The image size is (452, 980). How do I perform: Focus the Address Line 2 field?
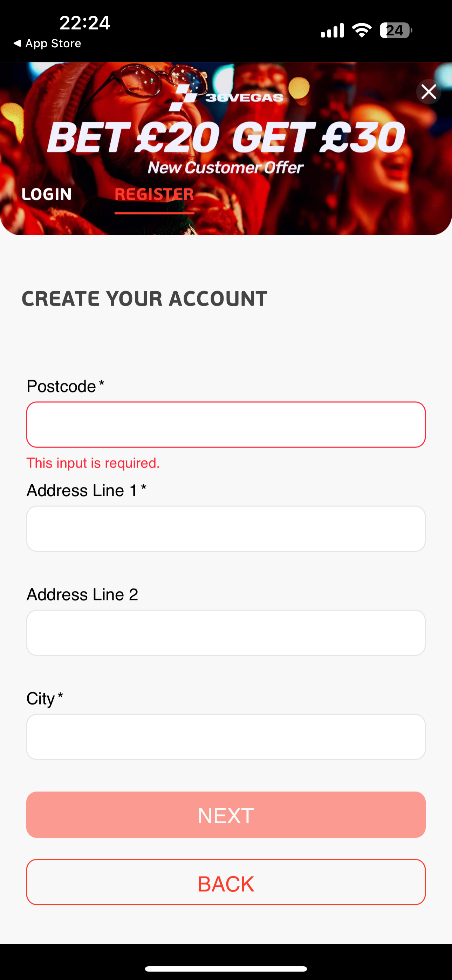(226, 632)
